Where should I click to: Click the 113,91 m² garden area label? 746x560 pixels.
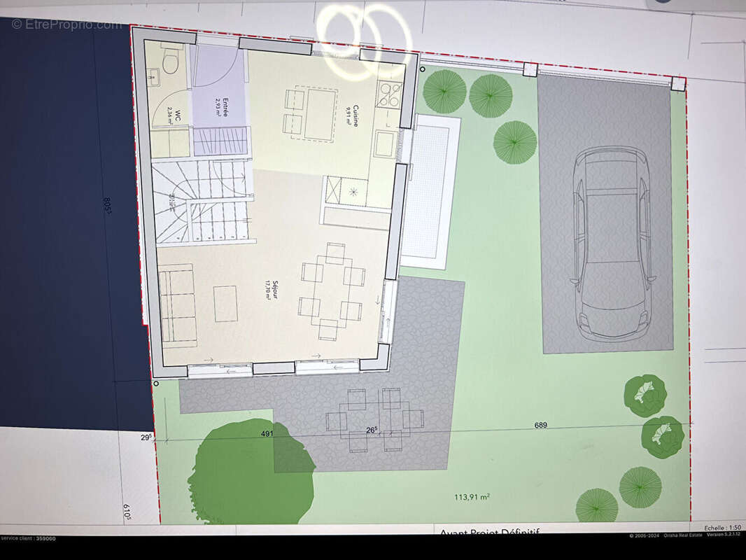pyautogui.click(x=472, y=497)
